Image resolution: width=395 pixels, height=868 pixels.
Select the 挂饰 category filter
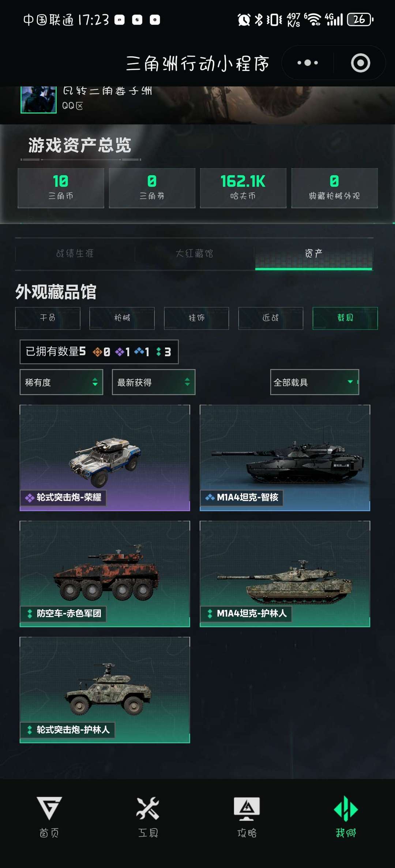tap(196, 318)
